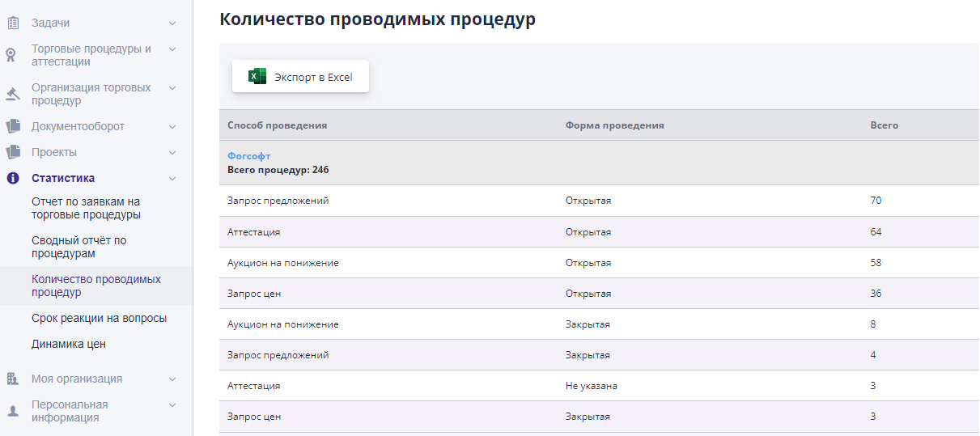Click the Проекты folder icon
This screenshot has width=980, height=436.
click(12, 152)
